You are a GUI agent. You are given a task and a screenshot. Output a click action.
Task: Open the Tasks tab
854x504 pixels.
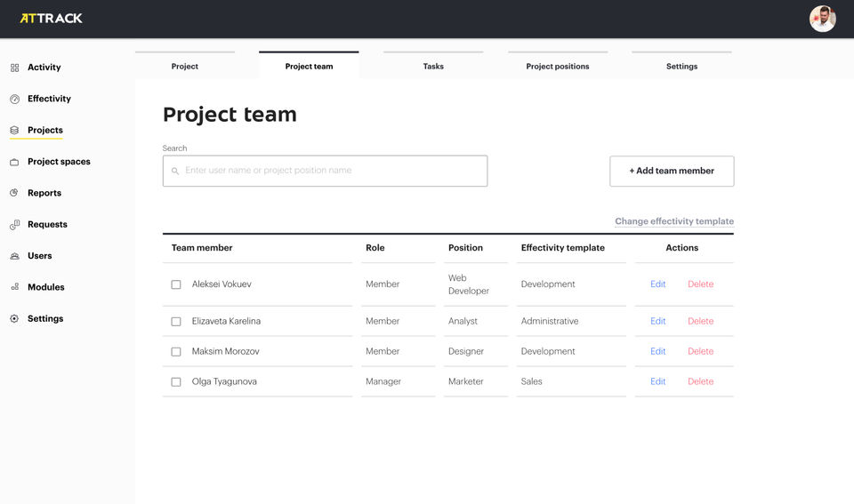tap(433, 65)
